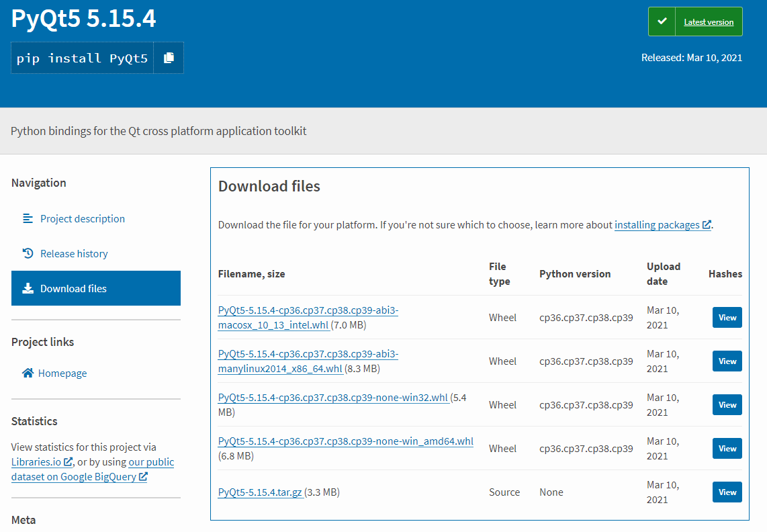Click the Python version column header
The height and width of the screenshot is (532, 767).
tap(575, 273)
